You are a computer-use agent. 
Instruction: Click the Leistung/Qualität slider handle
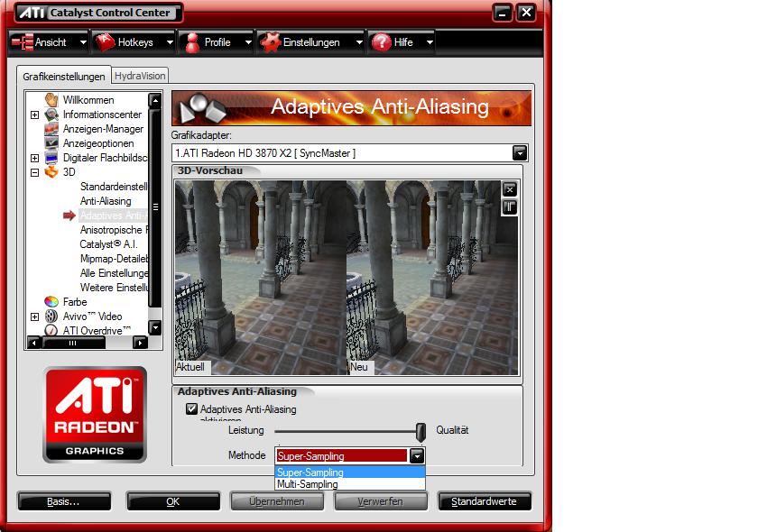point(421,432)
